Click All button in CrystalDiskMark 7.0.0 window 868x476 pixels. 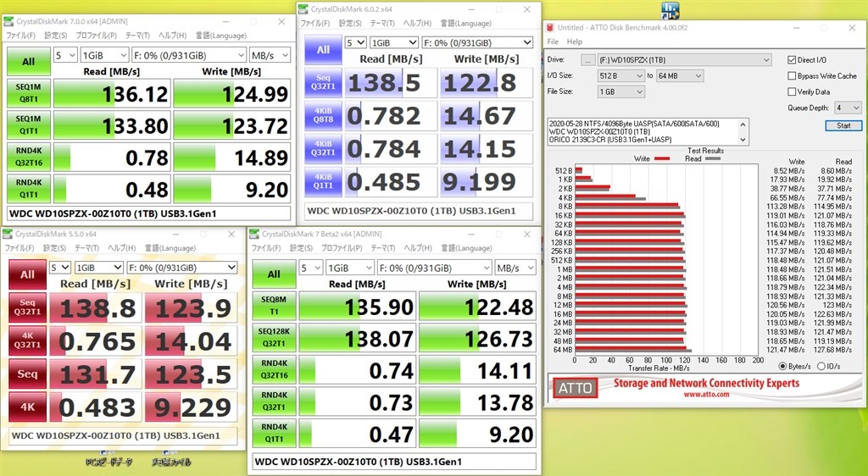click(x=28, y=61)
